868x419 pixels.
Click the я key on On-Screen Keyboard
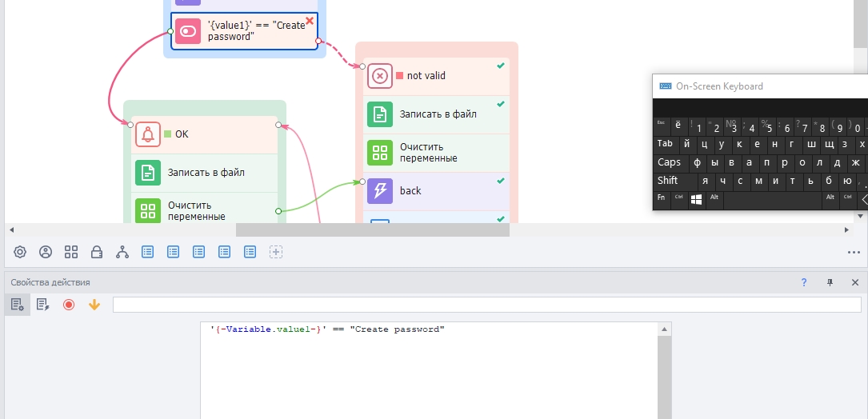[x=705, y=181]
